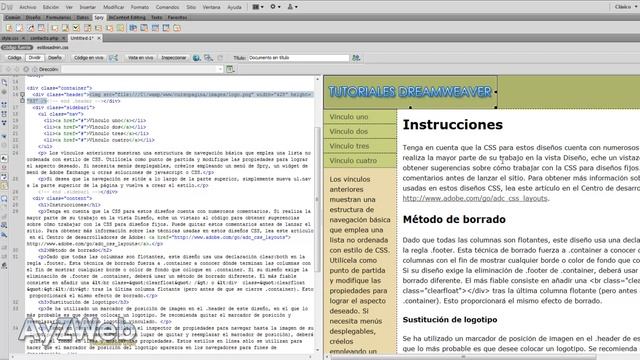The width and height of the screenshot is (640, 360).
Task: Open visual aids menu in document toolbar
Action: coord(209,58)
